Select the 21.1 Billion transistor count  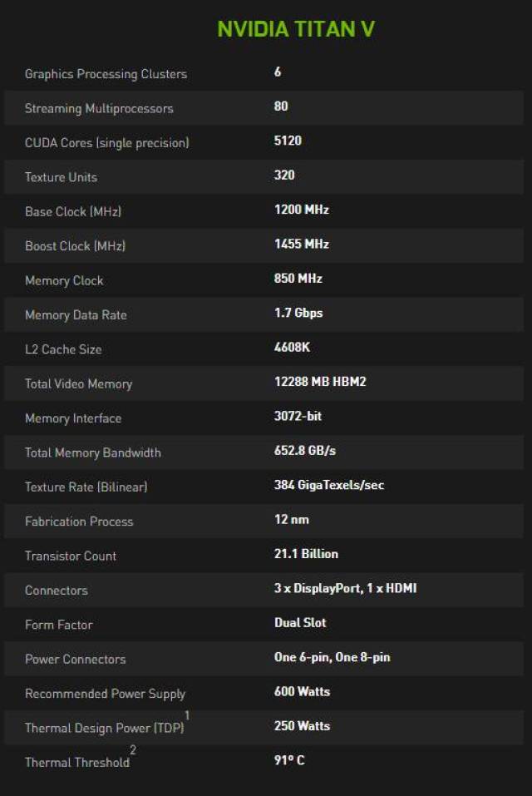click(306, 554)
